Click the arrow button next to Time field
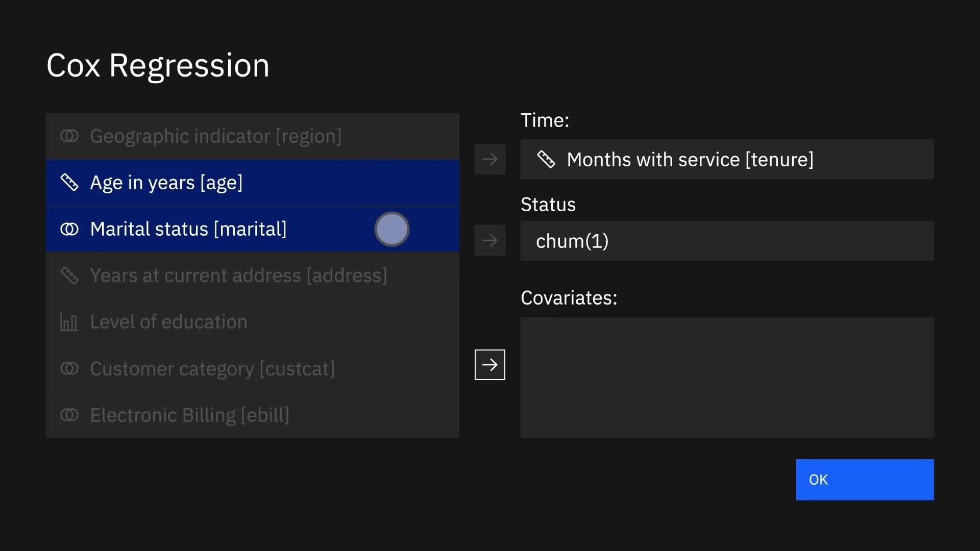The height and width of the screenshot is (551, 980). click(x=489, y=159)
